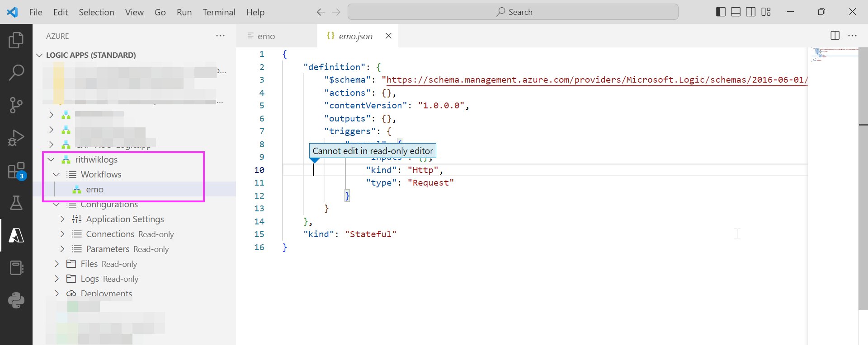This screenshot has width=868, height=345.
Task: Click the Search command center box
Action: tap(513, 12)
